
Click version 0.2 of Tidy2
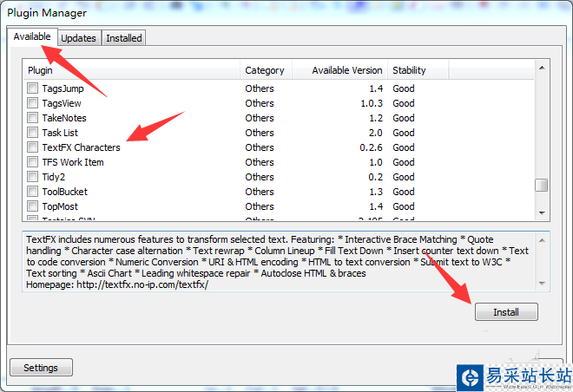376,177
